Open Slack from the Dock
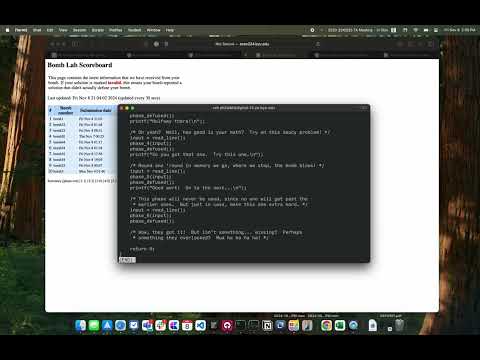Screen dimensions: 480x360 tap(160, 325)
